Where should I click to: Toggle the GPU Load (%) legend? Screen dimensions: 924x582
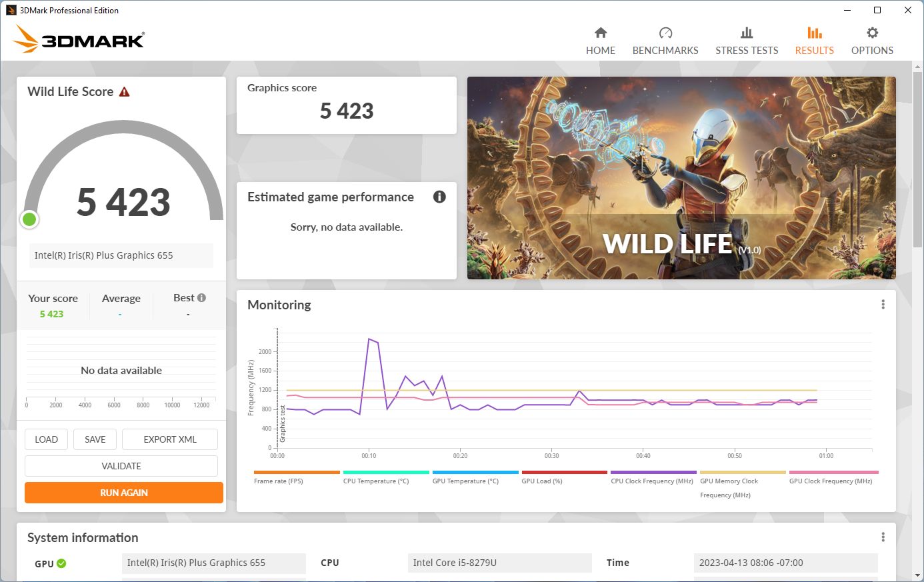tap(565, 477)
